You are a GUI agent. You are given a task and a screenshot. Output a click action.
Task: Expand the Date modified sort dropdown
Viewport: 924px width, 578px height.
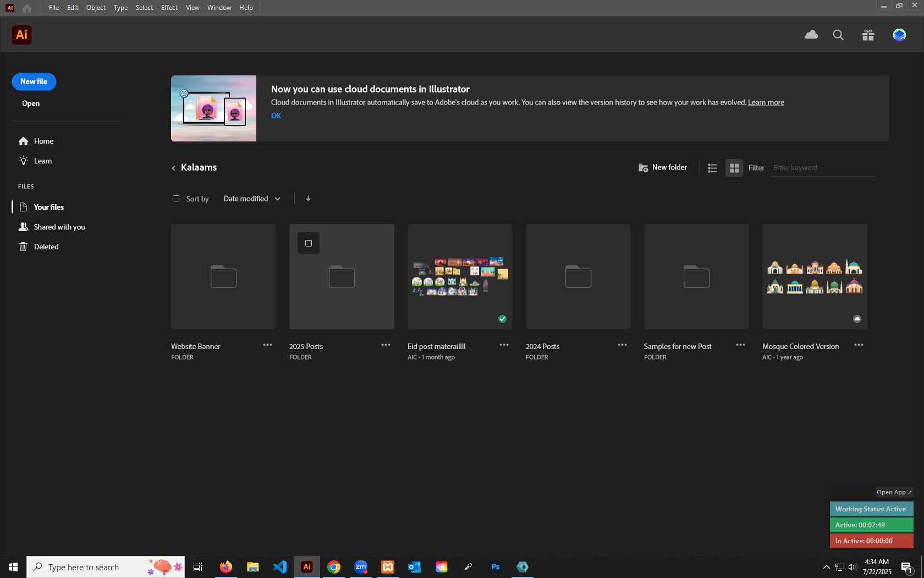252,199
